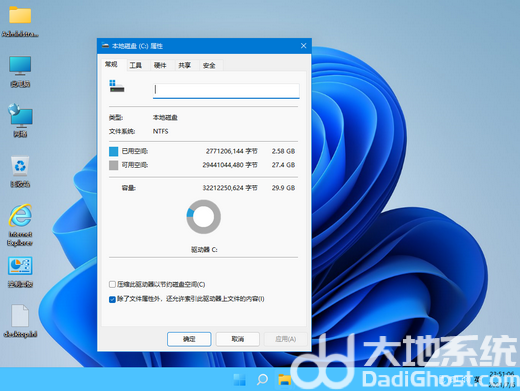Viewport: 520px width, 391px height.
Task: Open the 硬件 tab
Action: [160, 65]
